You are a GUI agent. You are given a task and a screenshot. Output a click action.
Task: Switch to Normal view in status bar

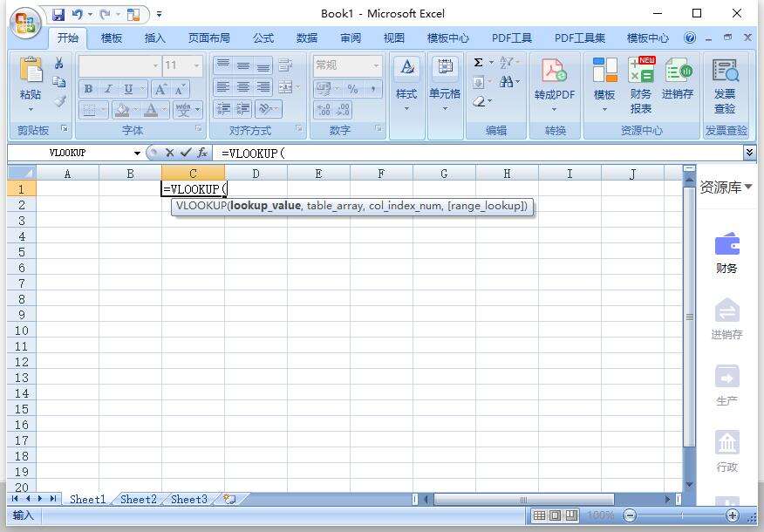point(539,515)
